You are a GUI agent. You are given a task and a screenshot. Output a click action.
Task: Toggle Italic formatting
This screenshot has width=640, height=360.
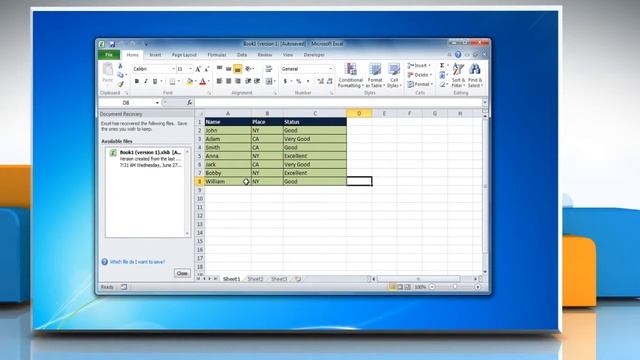(146, 82)
